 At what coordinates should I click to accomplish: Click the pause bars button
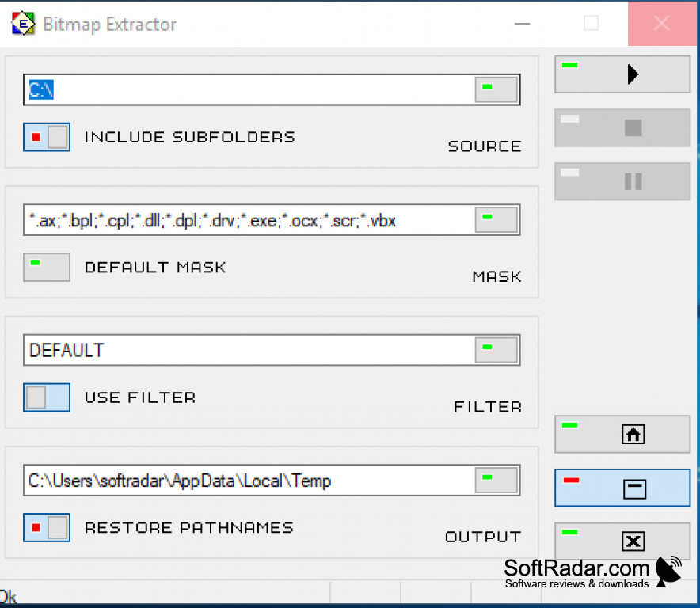(622, 181)
